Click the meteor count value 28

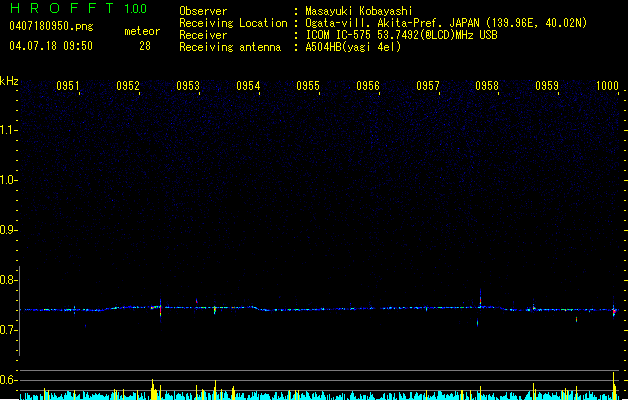(145, 46)
